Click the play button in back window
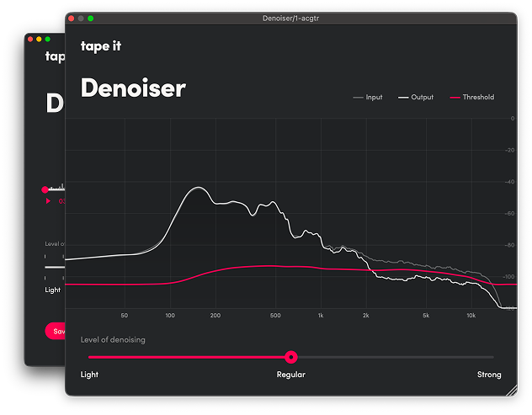Screen dimensions: 532x415 (48, 201)
